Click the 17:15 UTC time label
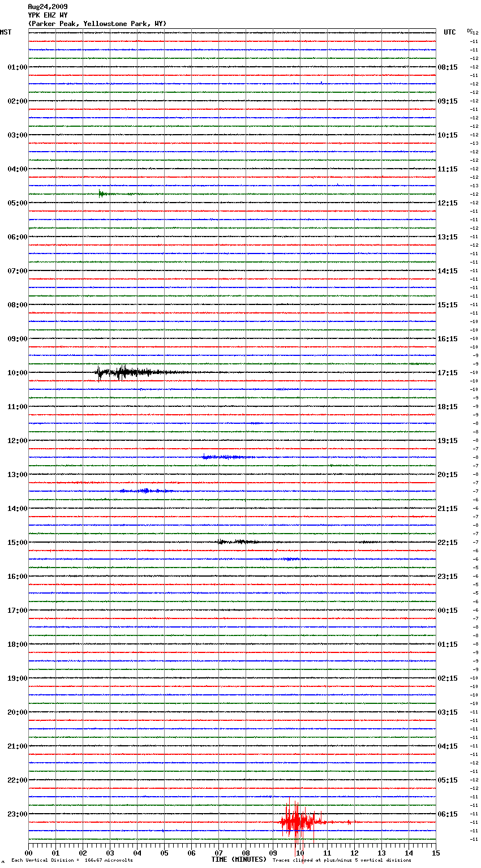This screenshot has height=868, width=481. 448,373
